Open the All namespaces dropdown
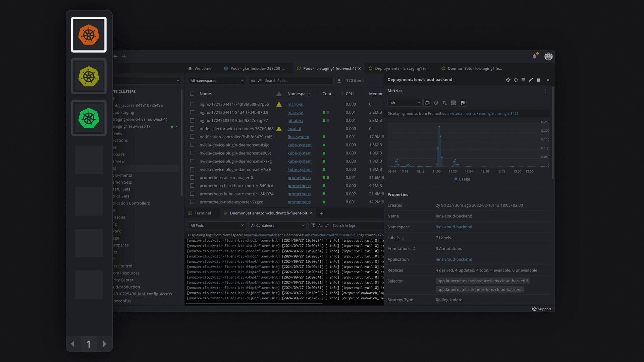The height and width of the screenshot is (362, 644). click(x=217, y=81)
